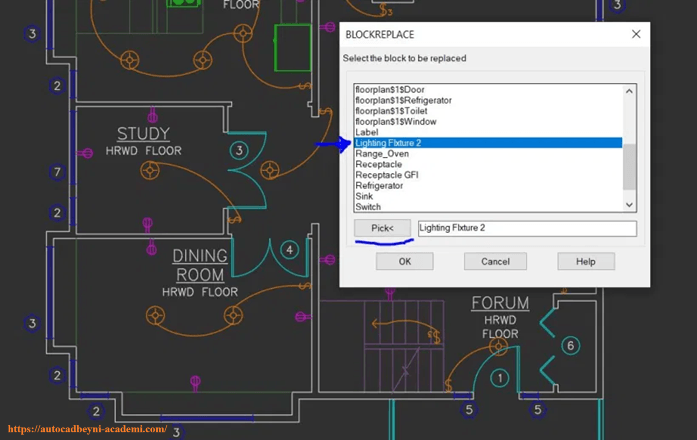Select window tag number 7
Image resolution: width=697 pixels, height=440 pixels.
(x=57, y=172)
